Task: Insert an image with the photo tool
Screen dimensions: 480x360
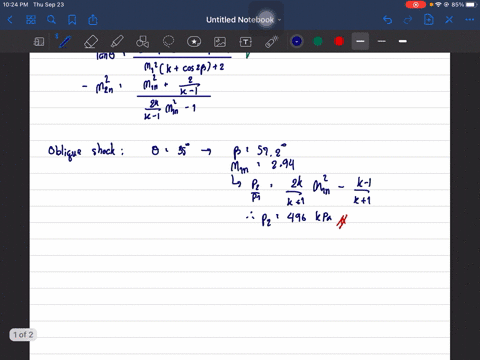Action: click(220, 42)
